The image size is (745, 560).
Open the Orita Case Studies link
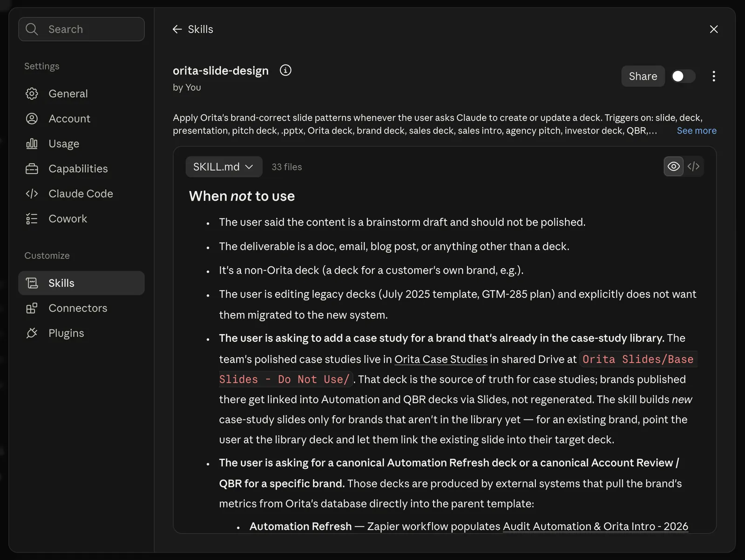click(441, 359)
